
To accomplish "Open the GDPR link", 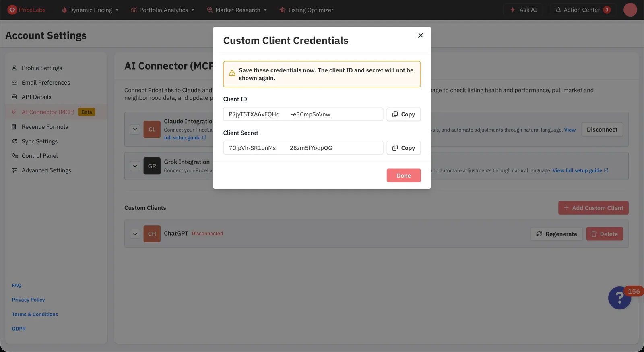I will pyautogui.click(x=19, y=329).
